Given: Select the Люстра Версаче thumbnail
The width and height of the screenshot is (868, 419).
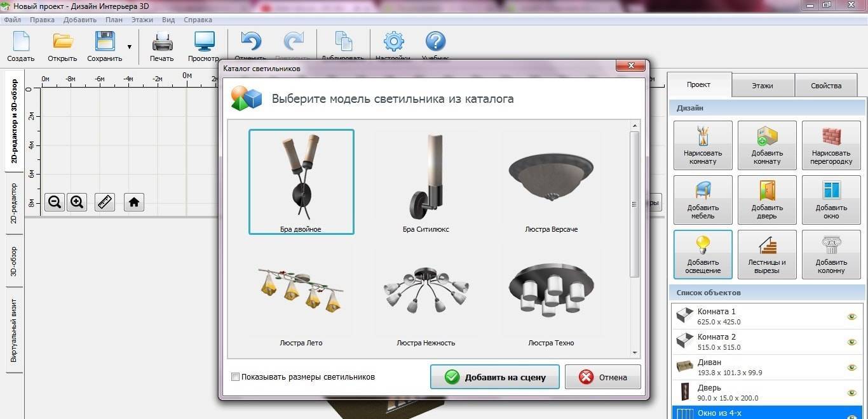Looking at the screenshot, I should coord(551,182).
